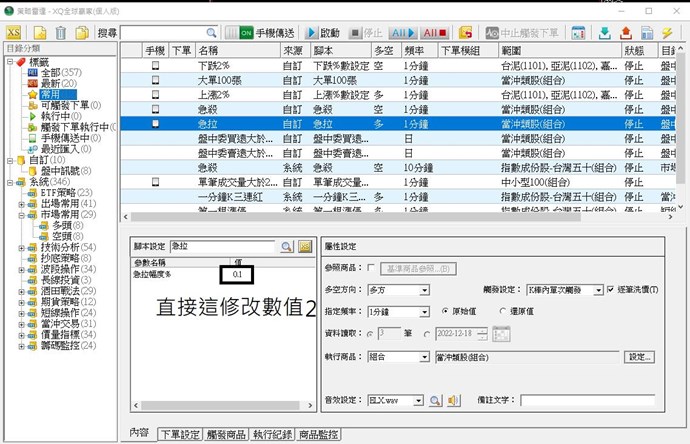Click the magnifier icon in the search box
This screenshot has width=690, height=444.
click(x=209, y=33)
